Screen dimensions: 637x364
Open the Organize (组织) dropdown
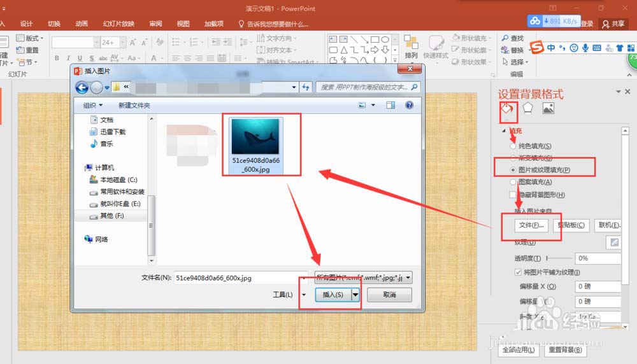pos(92,105)
